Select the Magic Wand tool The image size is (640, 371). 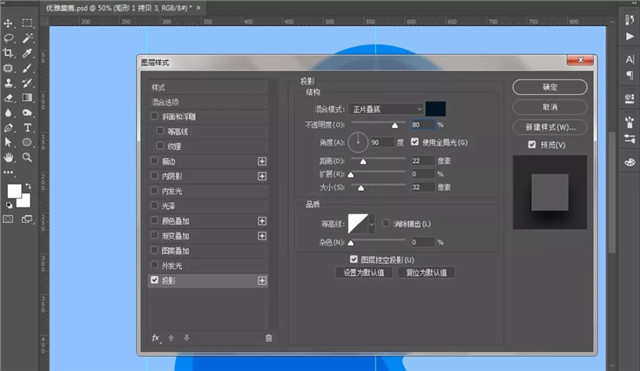27,38
